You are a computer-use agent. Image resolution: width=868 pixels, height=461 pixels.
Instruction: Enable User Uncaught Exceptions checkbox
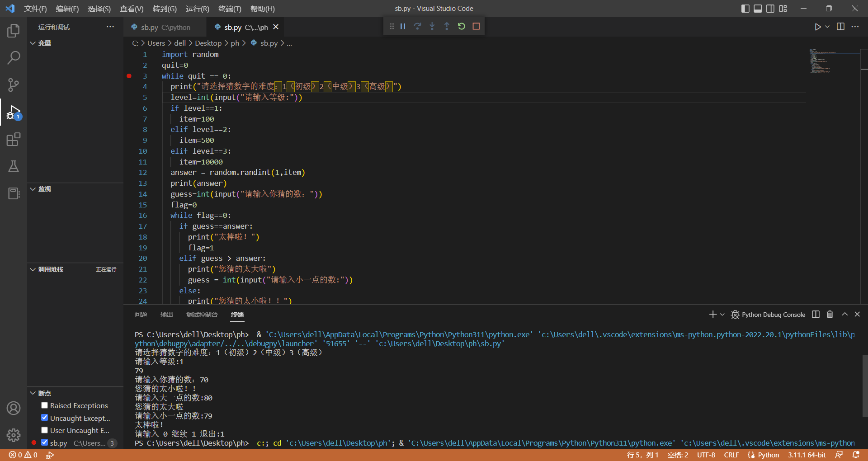click(44, 430)
